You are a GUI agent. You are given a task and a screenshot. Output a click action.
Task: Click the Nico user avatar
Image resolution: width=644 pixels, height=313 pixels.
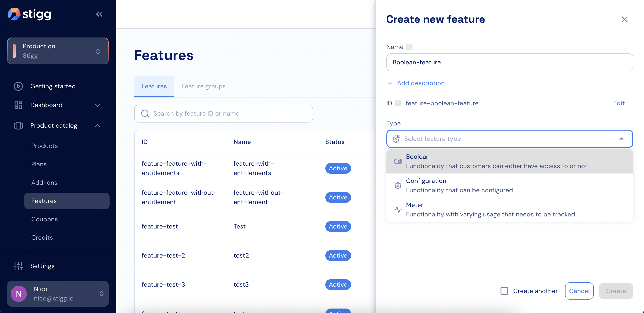tap(19, 294)
